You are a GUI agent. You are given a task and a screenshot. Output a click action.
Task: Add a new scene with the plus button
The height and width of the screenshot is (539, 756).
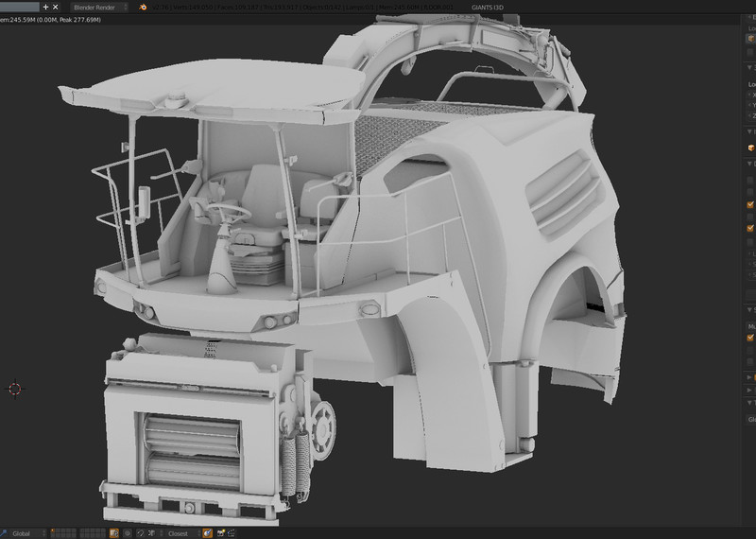click(x=45, y=7)
